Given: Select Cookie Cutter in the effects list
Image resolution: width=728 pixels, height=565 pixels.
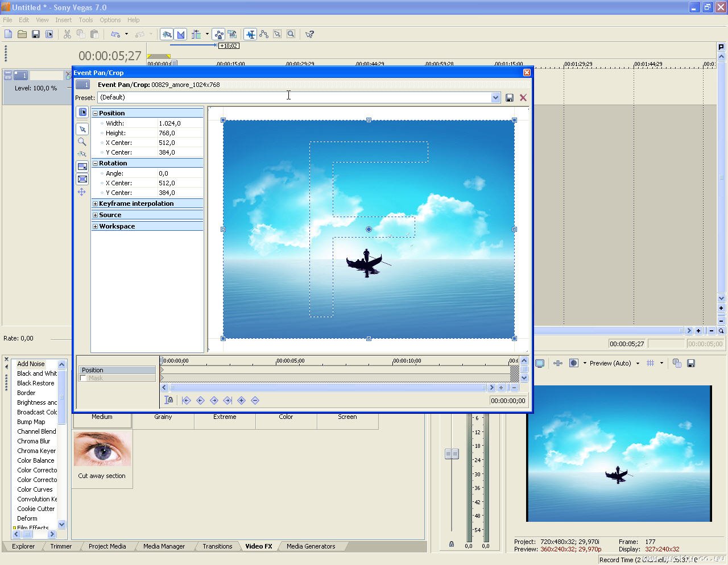Looking at the screenshot, I should pos(36,509).
